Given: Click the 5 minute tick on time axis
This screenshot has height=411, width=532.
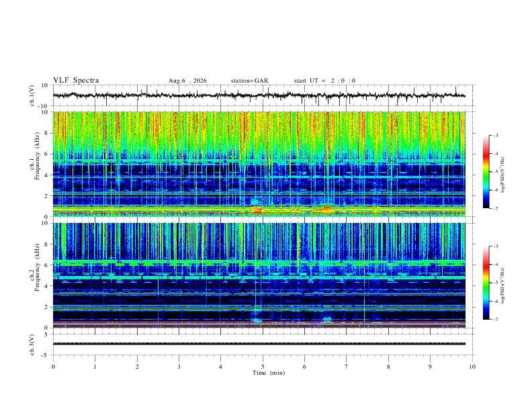Looking at the screenshot, I should tap(263, 367).
